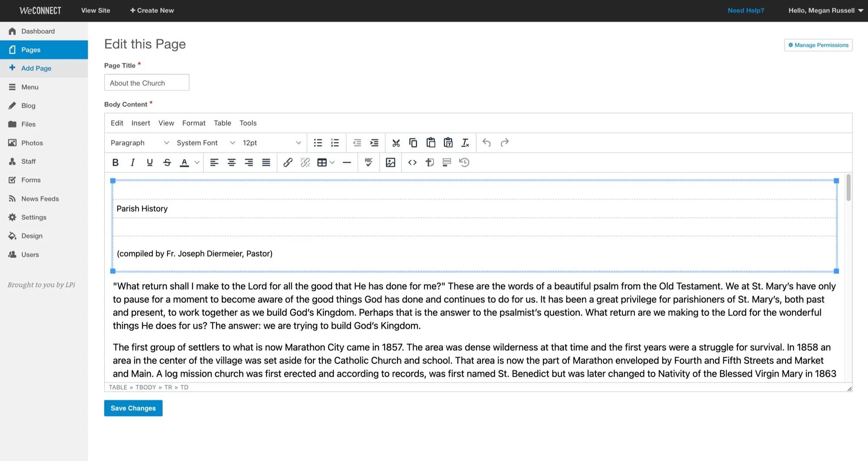Click the Page Title input field

click(147, 82)
